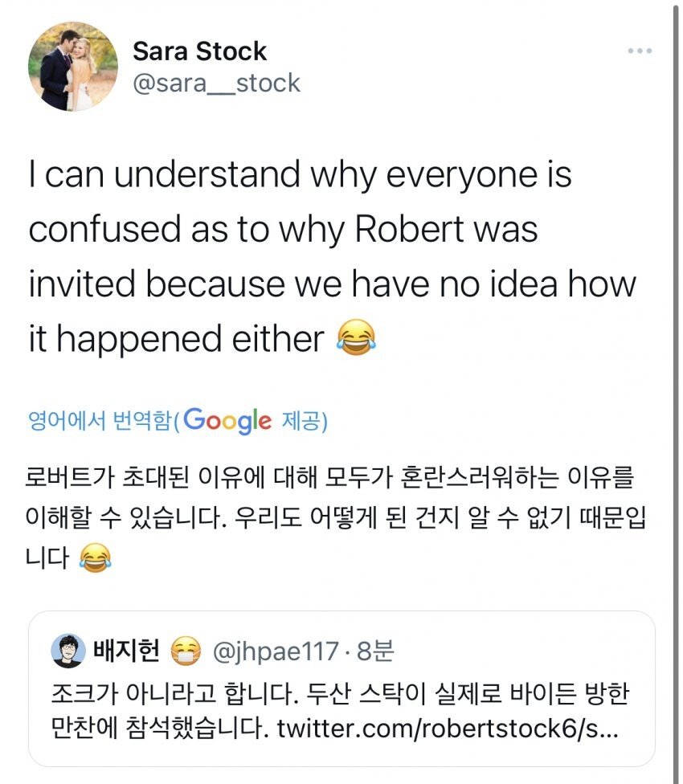Open the Sara Stock display name

(199, 51)
